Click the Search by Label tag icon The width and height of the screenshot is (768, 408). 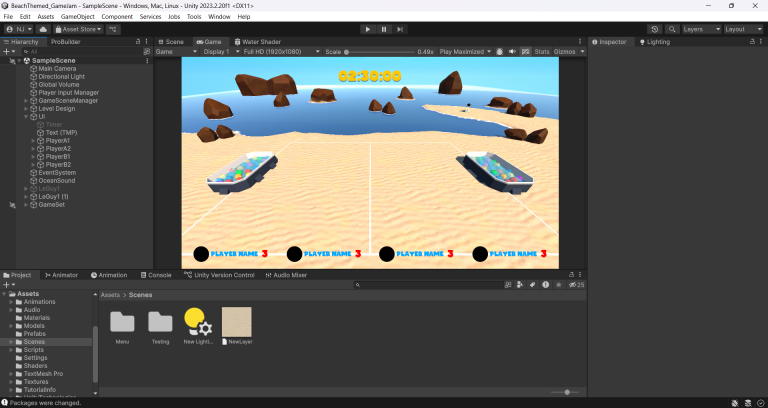532,285
